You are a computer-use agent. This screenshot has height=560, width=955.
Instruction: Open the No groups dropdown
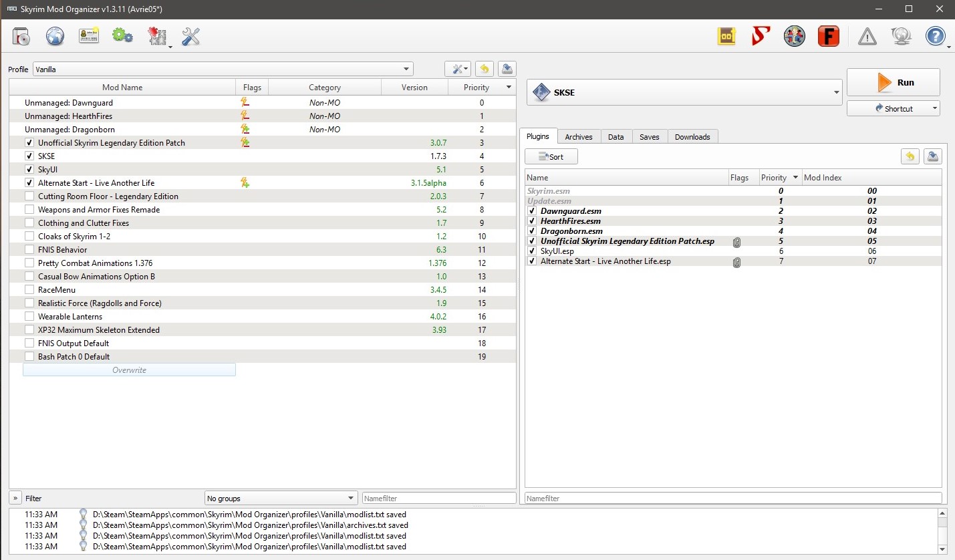click(x=281, y=498)
